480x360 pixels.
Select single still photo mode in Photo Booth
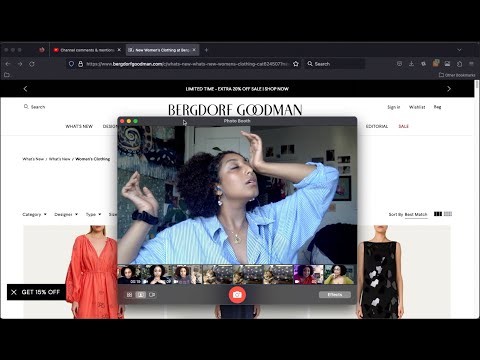[141, 295]
